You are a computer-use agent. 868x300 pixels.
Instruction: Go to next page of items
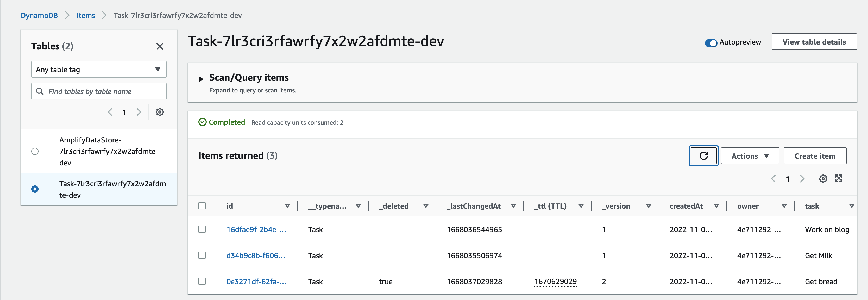click(x=802, y=179)
